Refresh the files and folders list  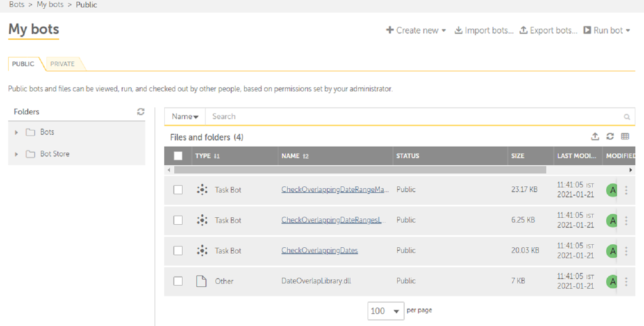point(610,136)
